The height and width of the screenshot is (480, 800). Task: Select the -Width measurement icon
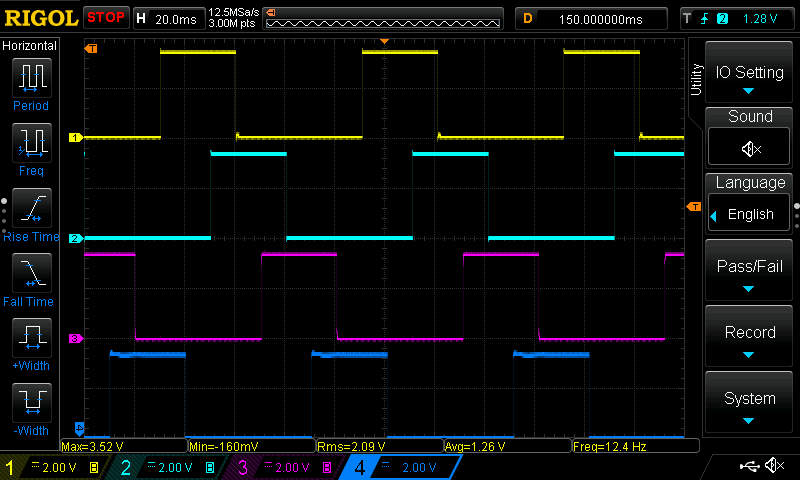32,402
